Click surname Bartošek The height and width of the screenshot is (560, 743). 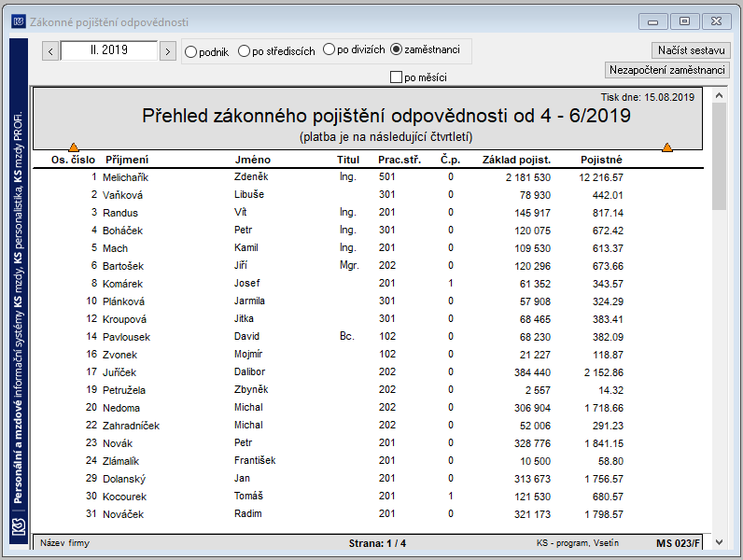(x=123, y=266)
